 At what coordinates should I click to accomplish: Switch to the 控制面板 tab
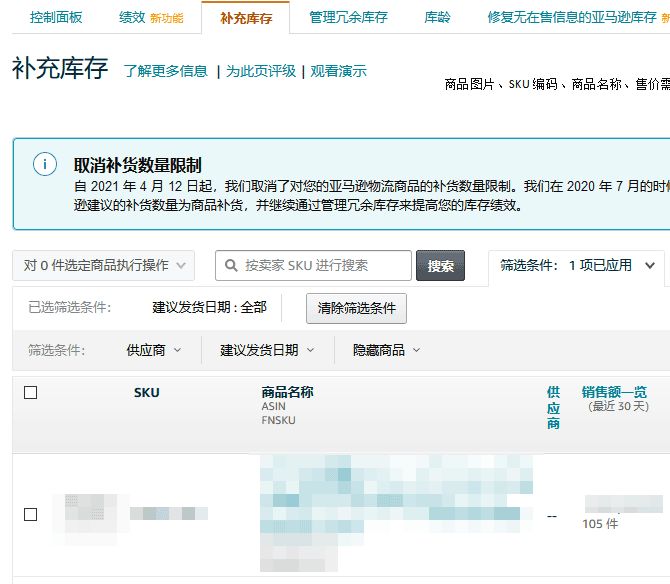click(x=56, y=18)
